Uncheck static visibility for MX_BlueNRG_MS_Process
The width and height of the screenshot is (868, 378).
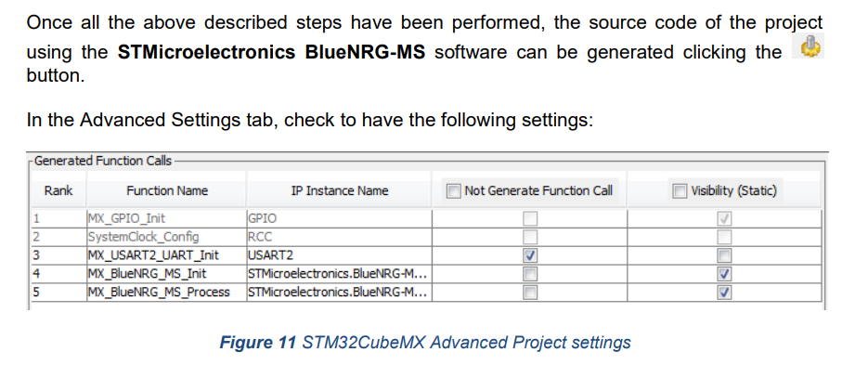(x=724, y=293)
